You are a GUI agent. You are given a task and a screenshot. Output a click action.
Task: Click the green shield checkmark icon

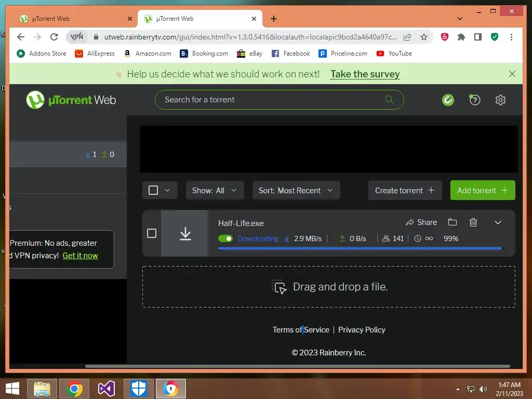click(495, 37)
